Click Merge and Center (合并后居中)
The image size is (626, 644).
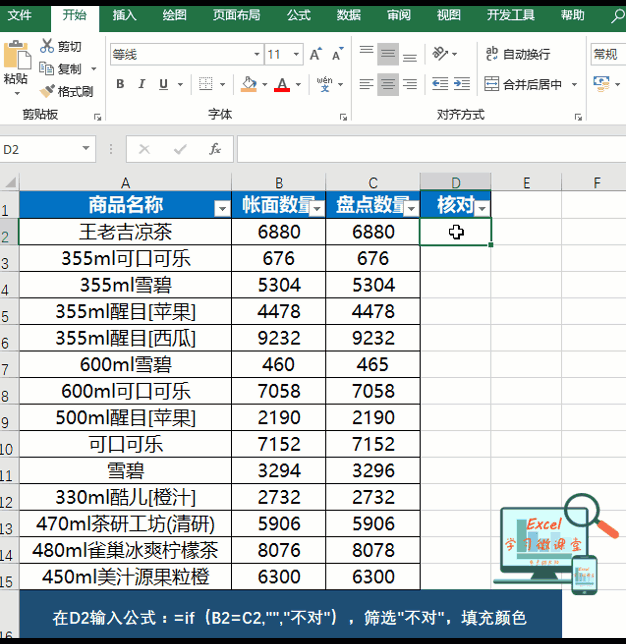523,84
